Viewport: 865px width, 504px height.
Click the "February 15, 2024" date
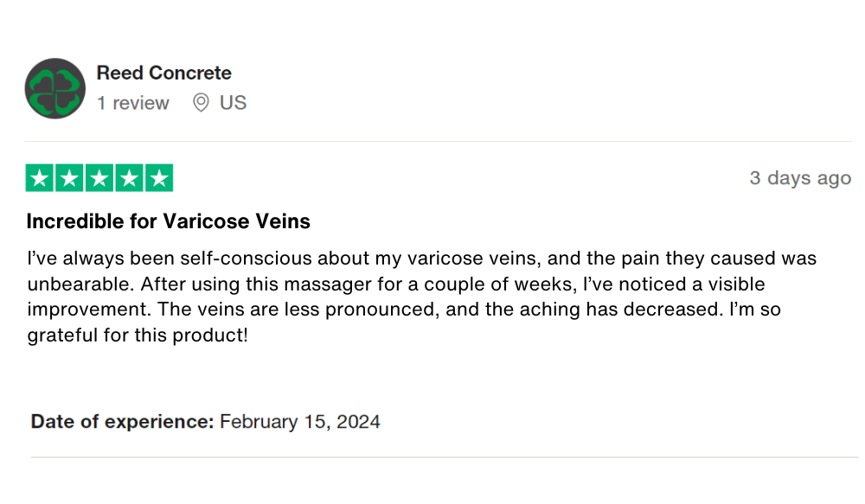(x=300, y=422)
